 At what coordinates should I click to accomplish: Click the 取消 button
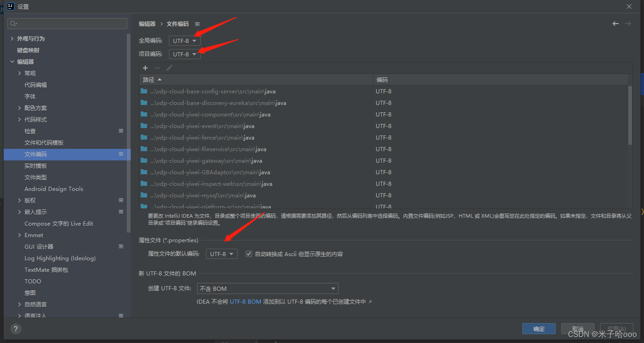pos(577,329)
